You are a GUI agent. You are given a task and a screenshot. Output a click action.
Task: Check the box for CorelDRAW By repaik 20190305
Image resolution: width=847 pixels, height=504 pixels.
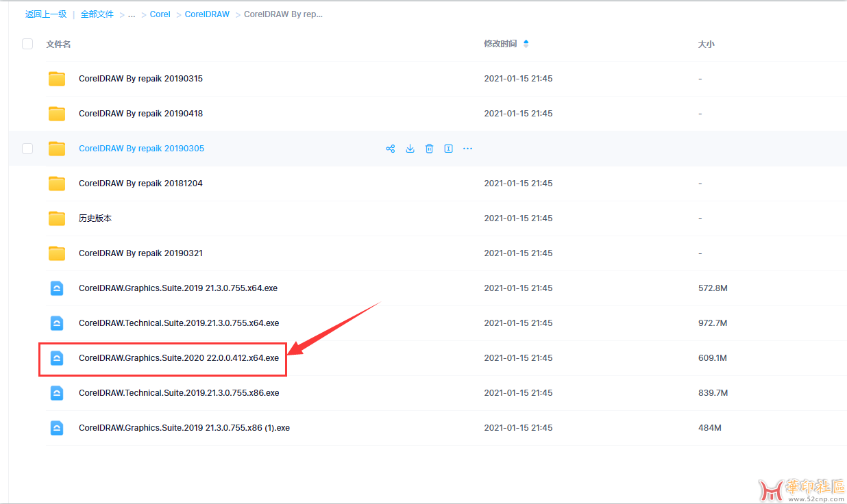27,149
